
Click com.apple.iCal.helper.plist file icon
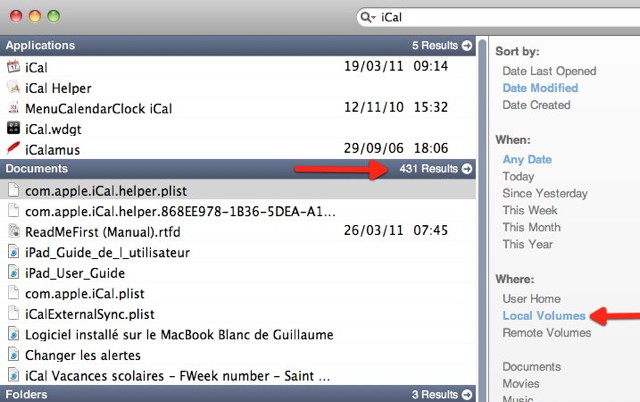13,190
